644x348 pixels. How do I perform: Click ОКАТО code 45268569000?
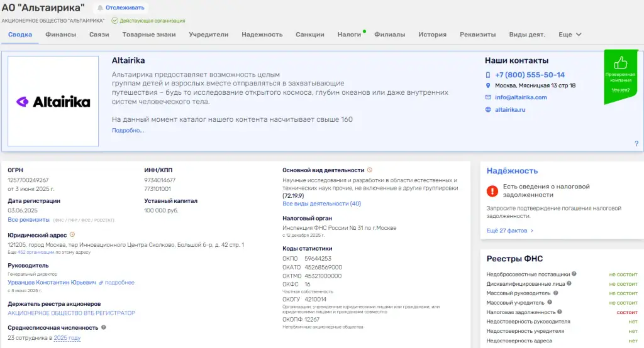323,267
